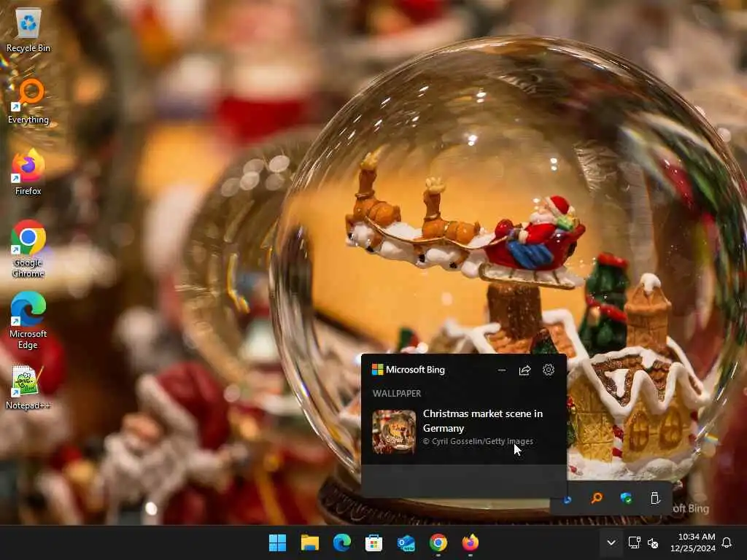
Task: Click the Everything search tray icon
Action: 597,498
